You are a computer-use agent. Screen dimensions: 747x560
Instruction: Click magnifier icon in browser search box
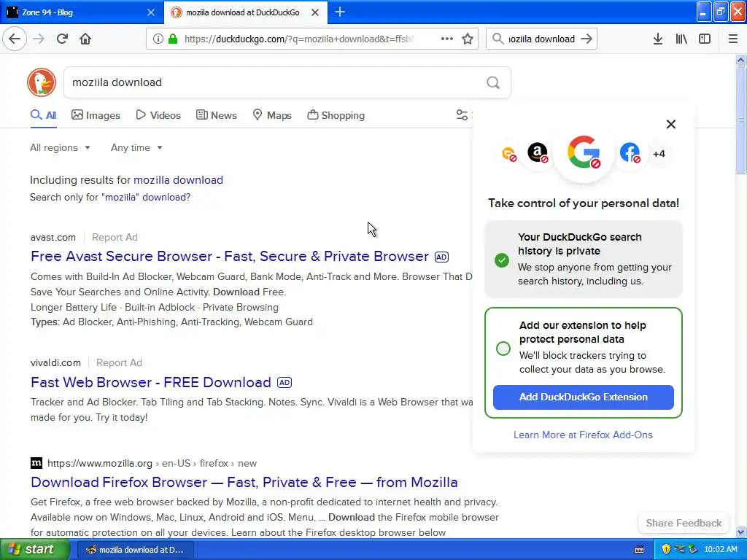click(x=498, y=39)
